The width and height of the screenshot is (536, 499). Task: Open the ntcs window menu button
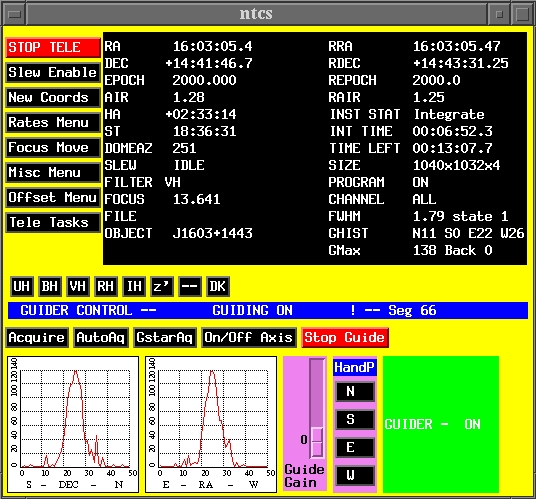[x=14, y=14]
